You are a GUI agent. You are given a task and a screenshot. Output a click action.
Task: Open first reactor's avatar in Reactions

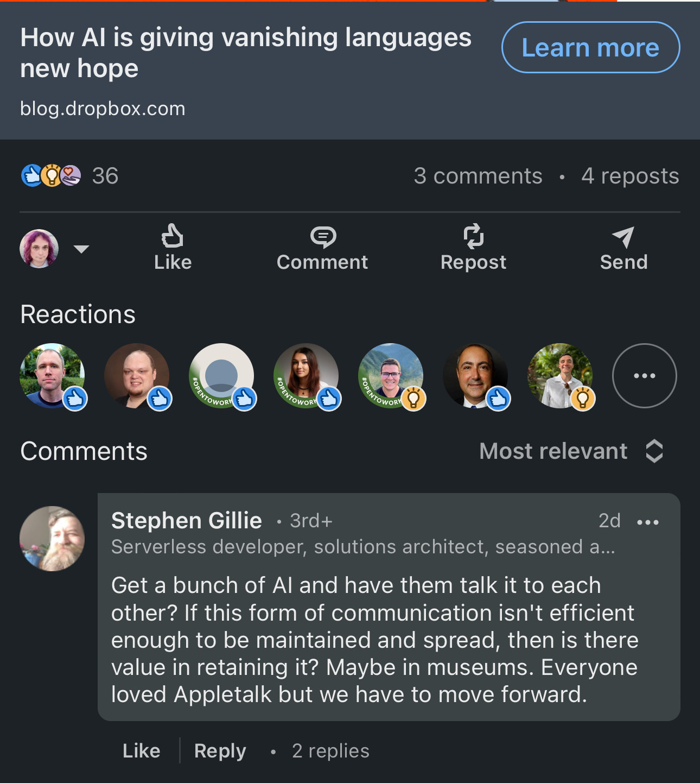click(52, 376)
